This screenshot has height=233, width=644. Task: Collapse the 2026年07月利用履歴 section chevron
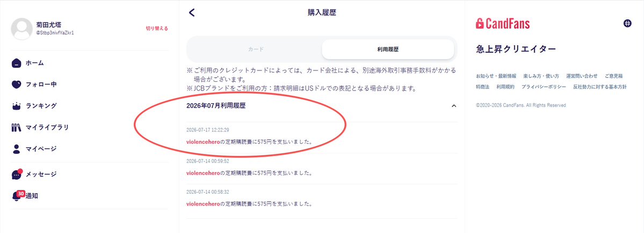click(454, 106)
